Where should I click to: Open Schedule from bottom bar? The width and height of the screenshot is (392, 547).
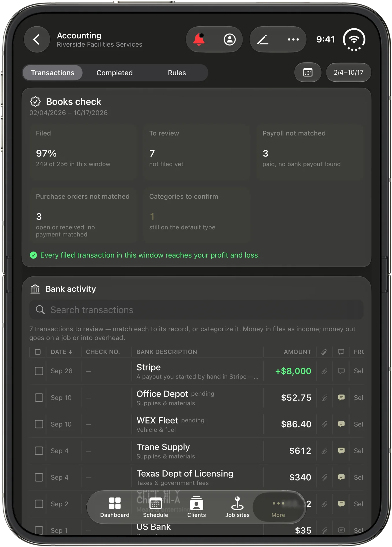coord(156,507)
